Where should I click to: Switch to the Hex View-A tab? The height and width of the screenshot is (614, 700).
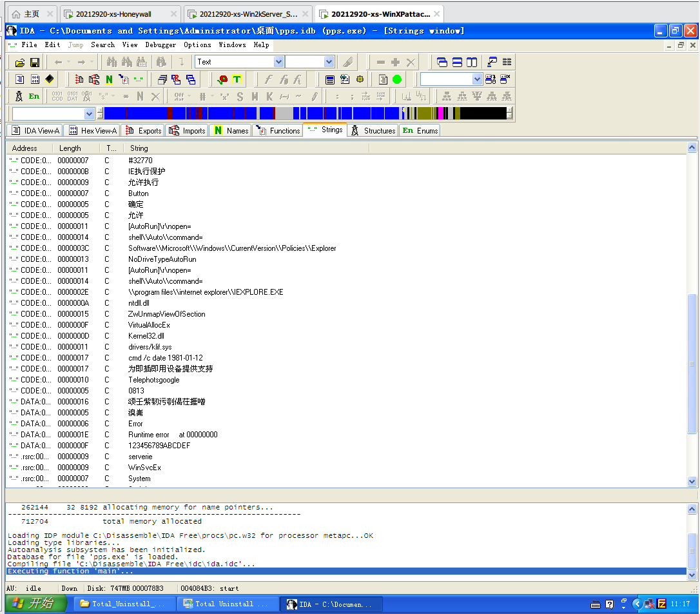coord(92,130)
